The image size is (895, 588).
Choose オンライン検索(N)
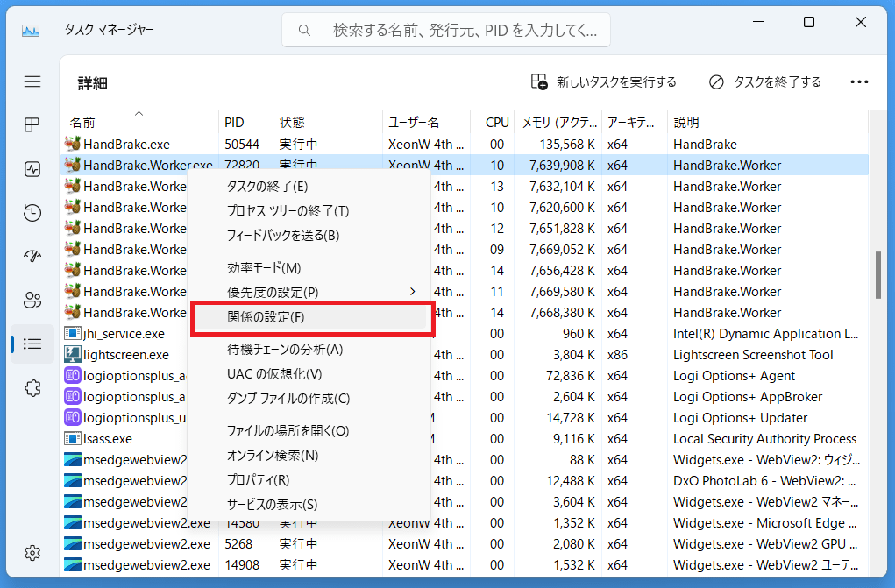(x=309, y=456)
